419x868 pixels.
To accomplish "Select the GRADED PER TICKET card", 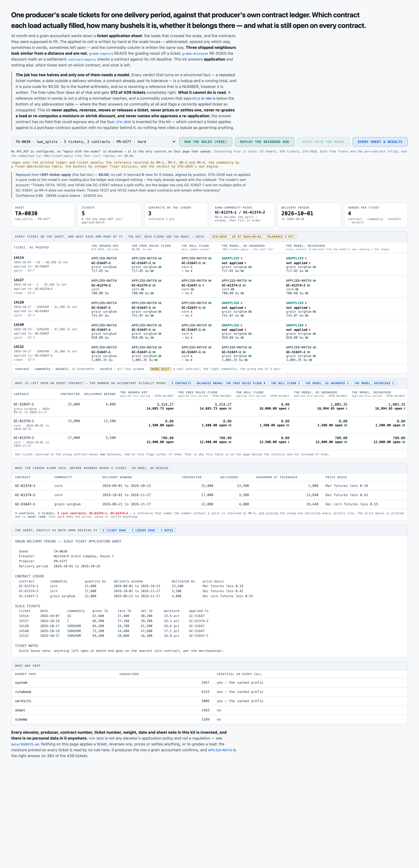I will [376, 215].
